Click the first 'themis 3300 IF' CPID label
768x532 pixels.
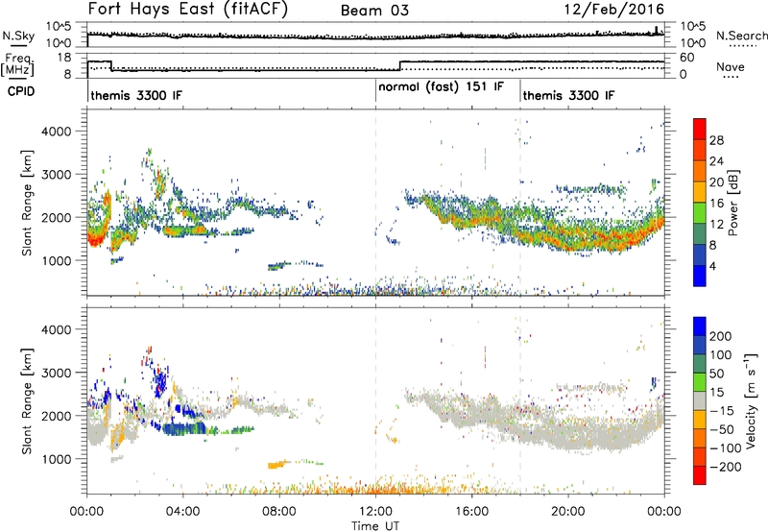coord(136,95)
